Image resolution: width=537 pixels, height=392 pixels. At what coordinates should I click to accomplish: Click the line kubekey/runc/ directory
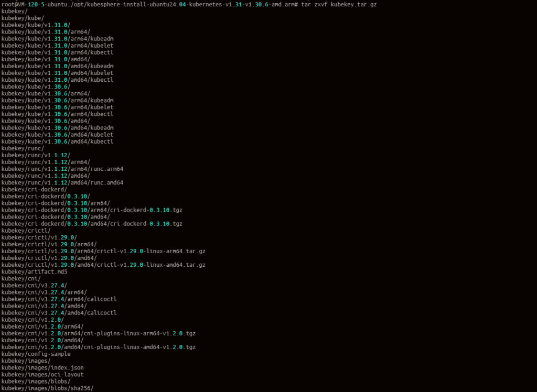pos(23,148)
